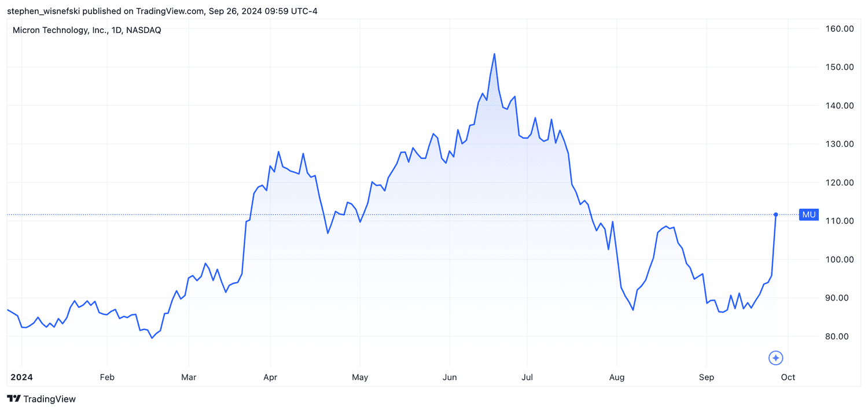Click the Jul label on time axis

pyautogui.click(x=527, y=377)
